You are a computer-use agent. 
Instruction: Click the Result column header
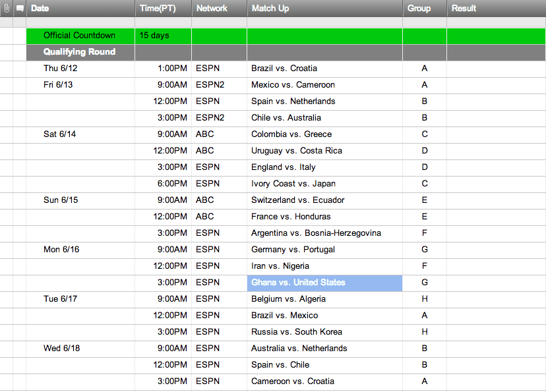464,9
